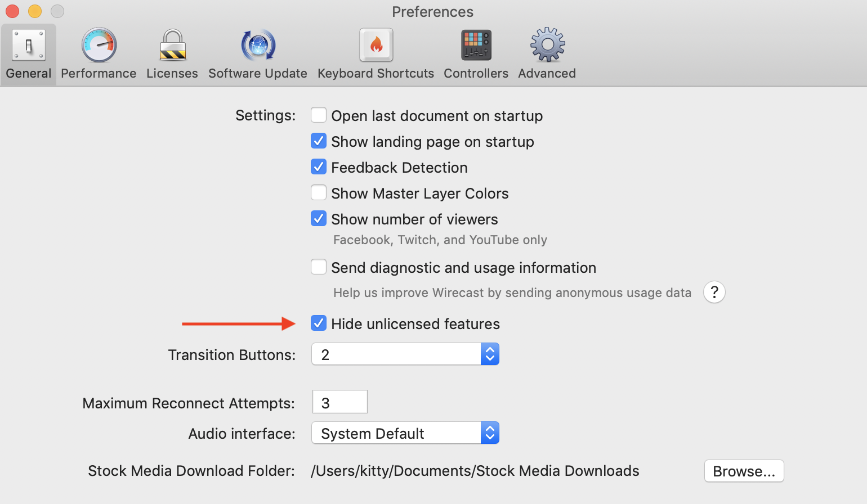Screen dimensions: 867x504
Task: Open the Transition Buttons dropdown
Action: (405, 354)
